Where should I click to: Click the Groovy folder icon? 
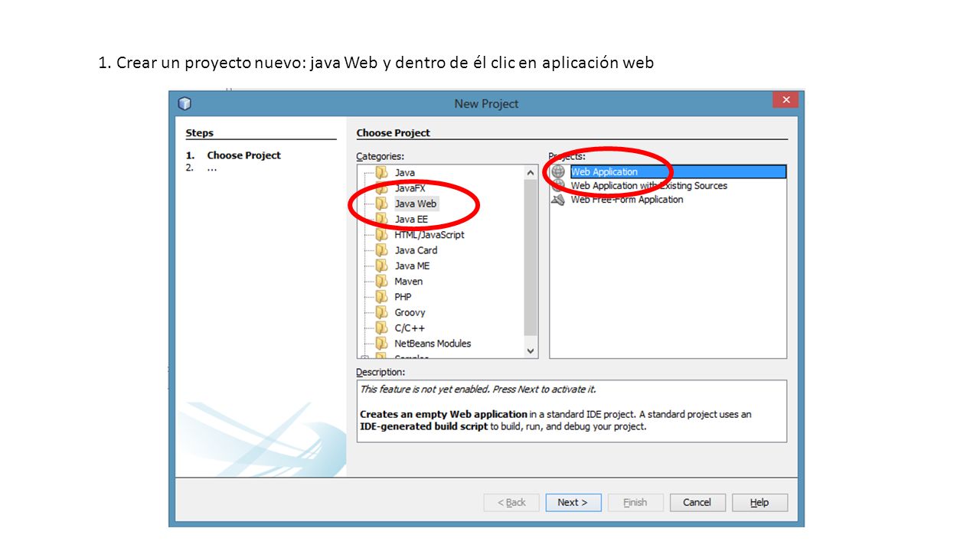[381, 312]
